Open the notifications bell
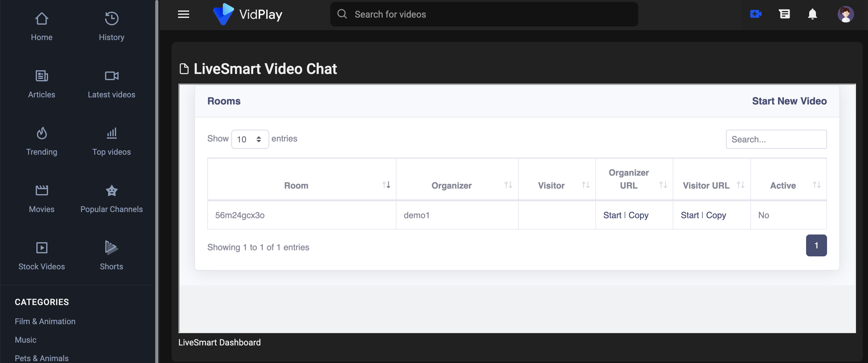 812,14
